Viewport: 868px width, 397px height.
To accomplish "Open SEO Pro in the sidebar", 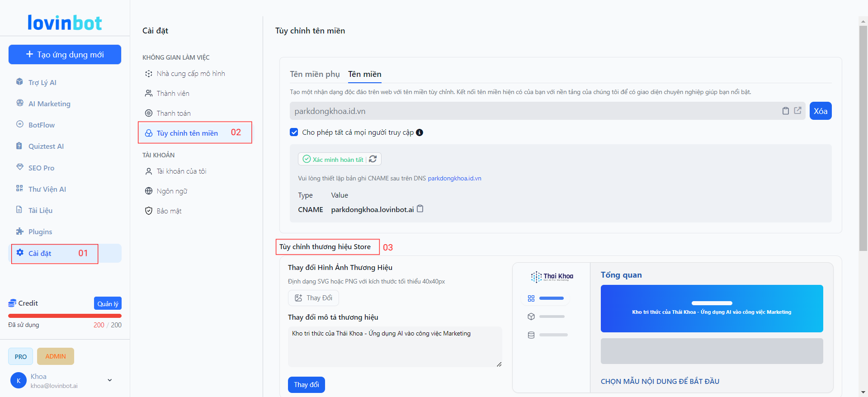I will 41,168.
